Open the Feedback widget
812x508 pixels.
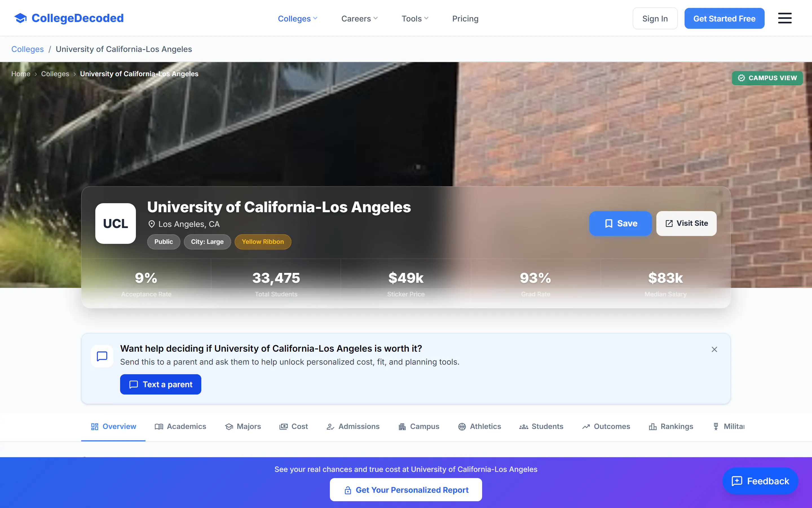[x=760, y=481]
